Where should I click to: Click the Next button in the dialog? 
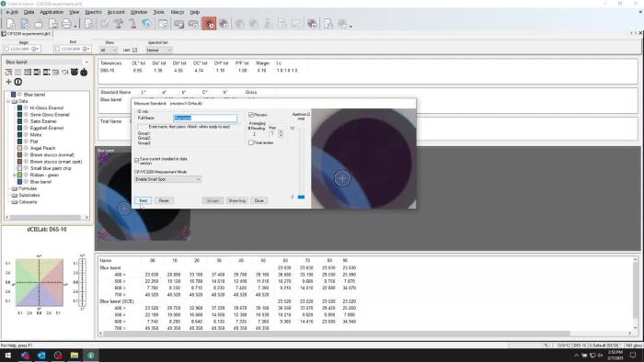point(143,200)
